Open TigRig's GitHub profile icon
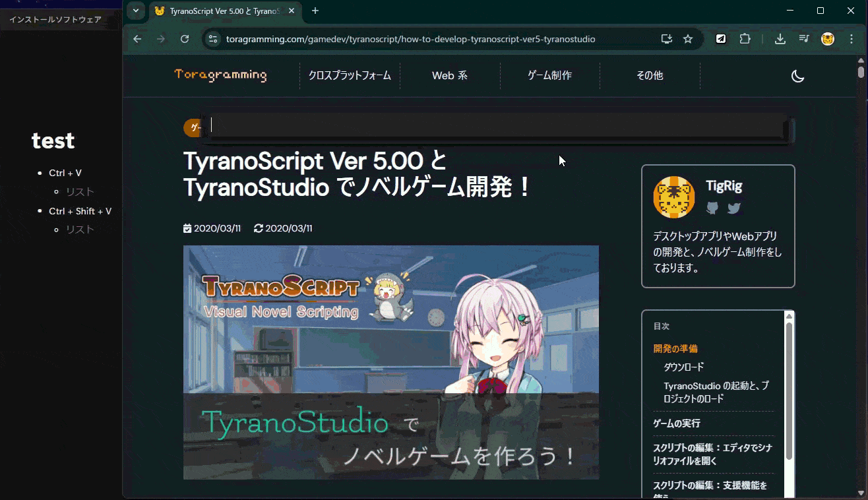Viewport: 868px width, 500px height. click(x=712, y=208)
